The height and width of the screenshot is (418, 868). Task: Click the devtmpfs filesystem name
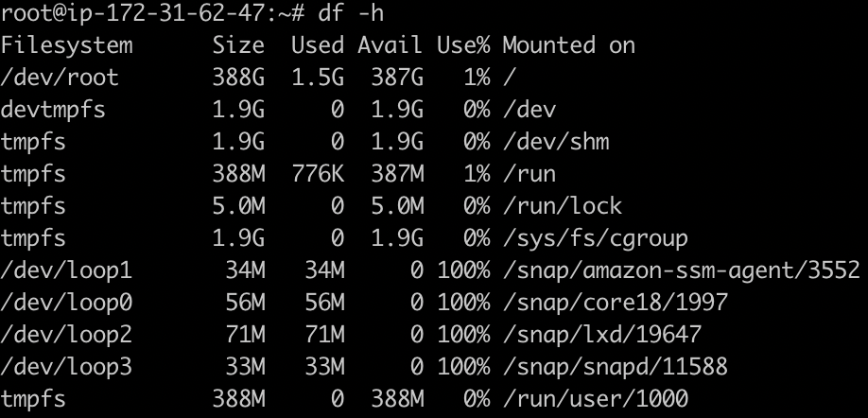click(53, 110)
